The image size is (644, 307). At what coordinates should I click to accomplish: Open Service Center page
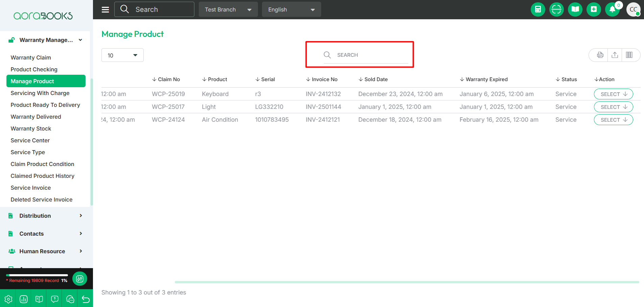(30, 140)
